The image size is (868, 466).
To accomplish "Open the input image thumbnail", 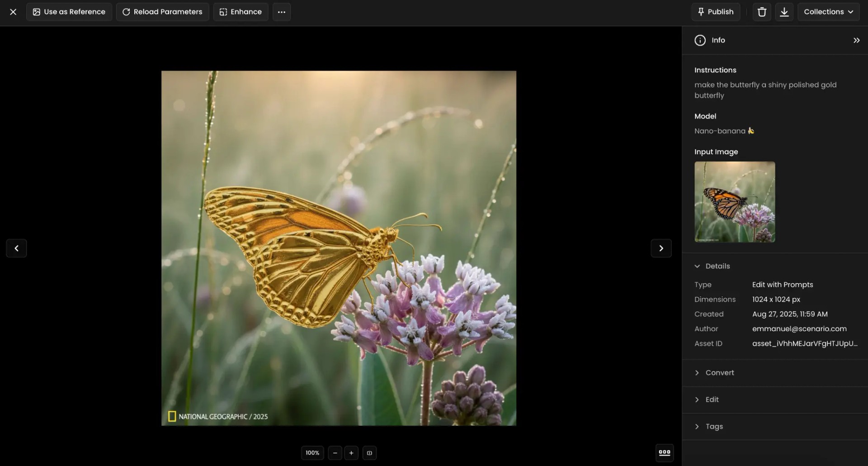I will click(x=734, y=202).
